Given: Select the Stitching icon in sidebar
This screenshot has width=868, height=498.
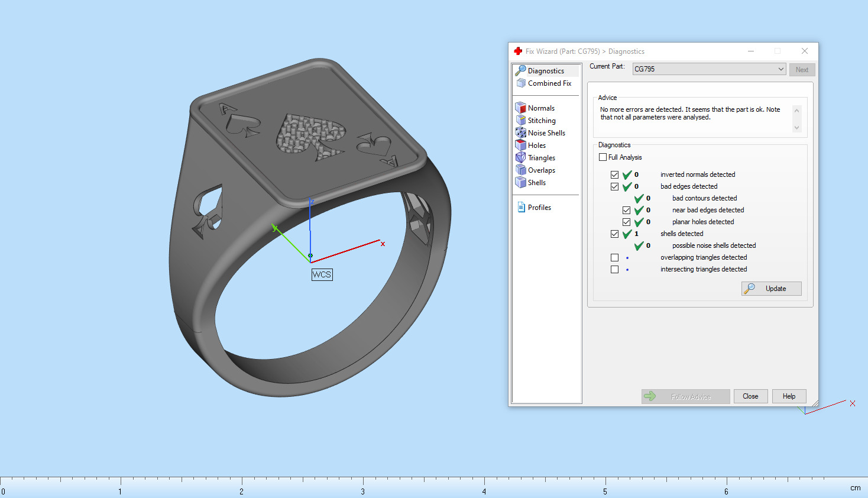Looking at the screenshot, I should click(520, 120).
